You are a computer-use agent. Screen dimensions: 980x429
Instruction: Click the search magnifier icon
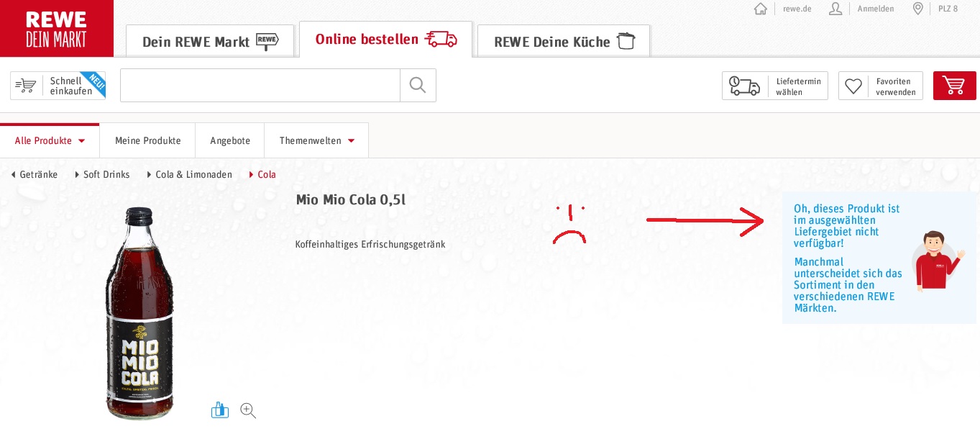coord(418,85)
